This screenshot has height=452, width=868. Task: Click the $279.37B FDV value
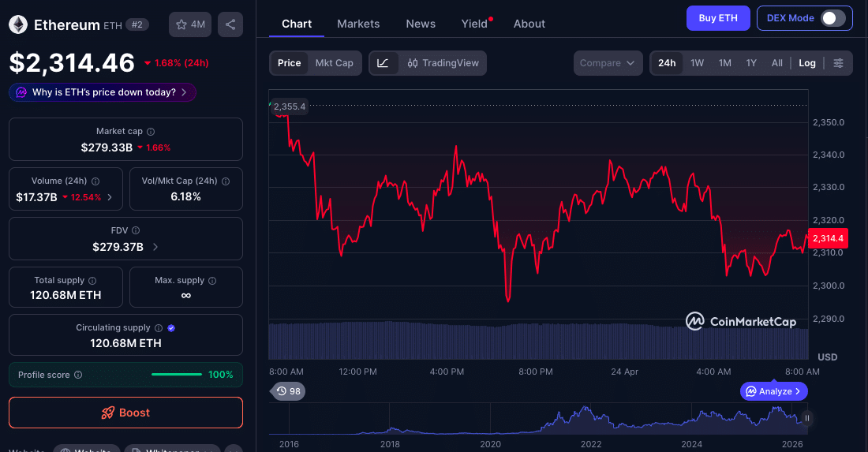(118, 248)
